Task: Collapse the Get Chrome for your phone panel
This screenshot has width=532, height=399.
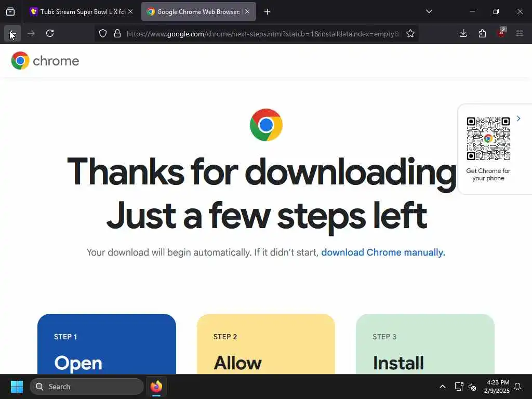Action: (x=518, y=118)
